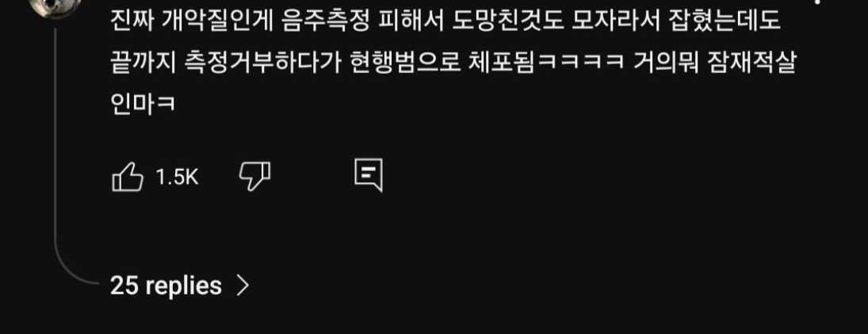Open the comment's three-dot options menu

pyautogui.click(x=817, y=2)
